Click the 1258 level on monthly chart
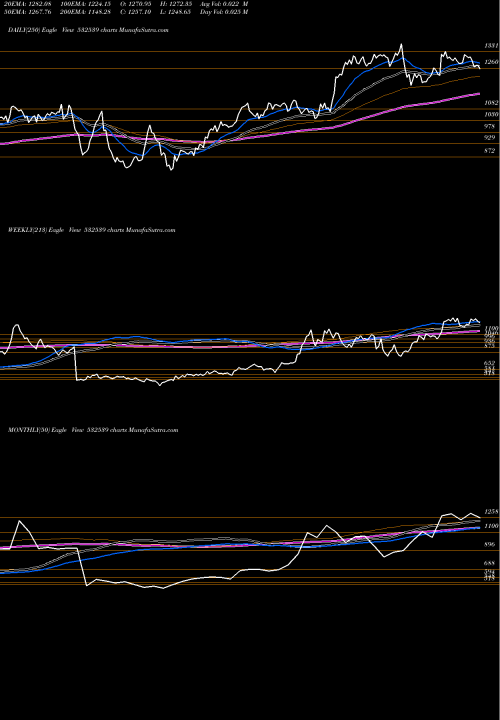Image resolution: width=500 pixels, height=720 pixels. tap(491, 512)
